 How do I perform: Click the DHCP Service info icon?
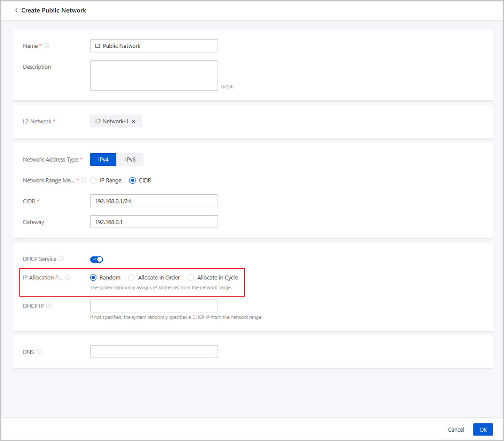pyautogui.click(x=61, y=258)
